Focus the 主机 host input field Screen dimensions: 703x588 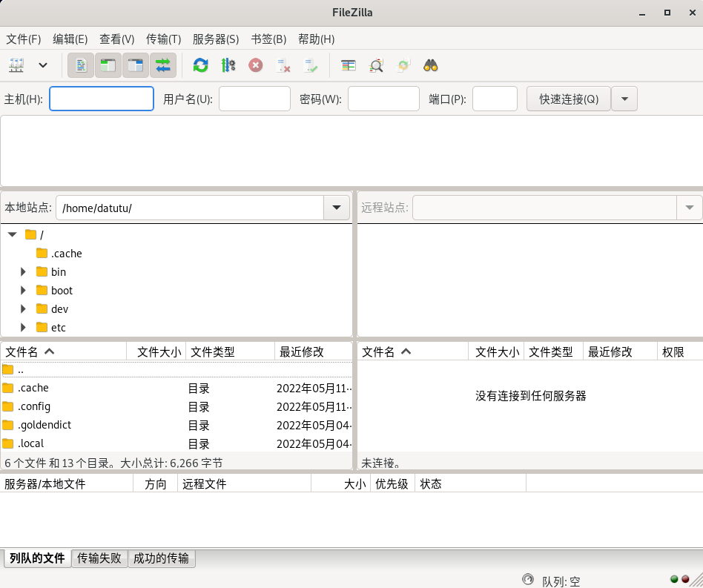tap(102, 99)
